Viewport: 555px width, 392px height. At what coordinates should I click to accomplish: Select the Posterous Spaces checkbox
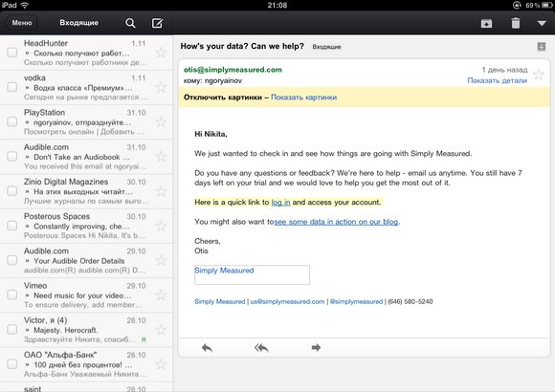tap(12, 226)
